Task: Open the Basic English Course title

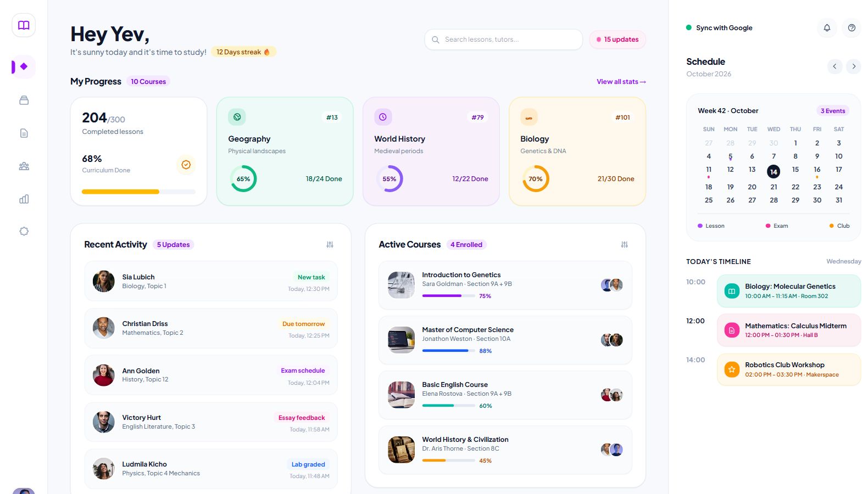Action: (x=455, y=385)
